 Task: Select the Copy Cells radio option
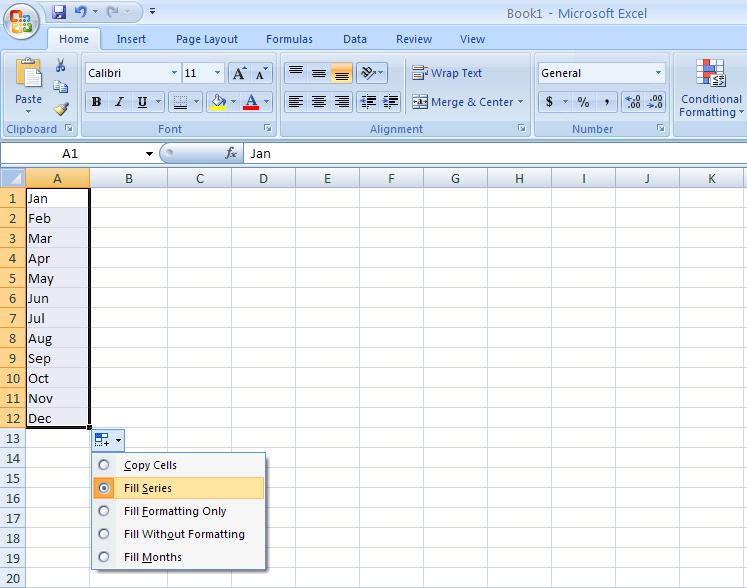tap(104, 465)
